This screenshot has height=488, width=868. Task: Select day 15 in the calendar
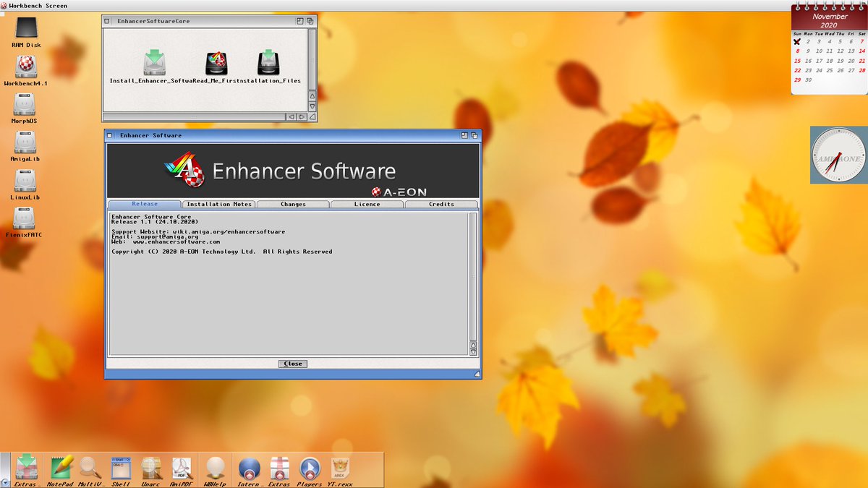click(797, 61)
